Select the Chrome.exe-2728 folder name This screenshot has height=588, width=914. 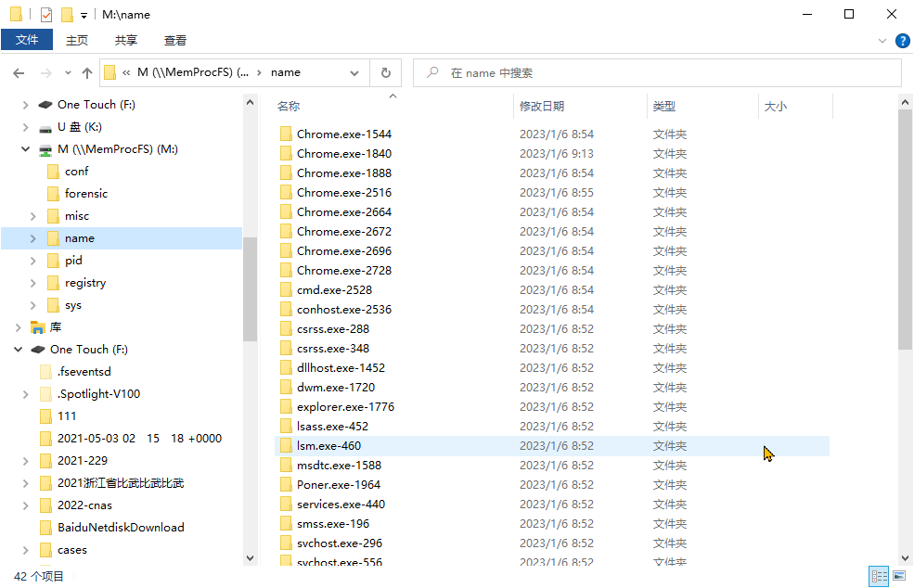[x=344, y=271]
